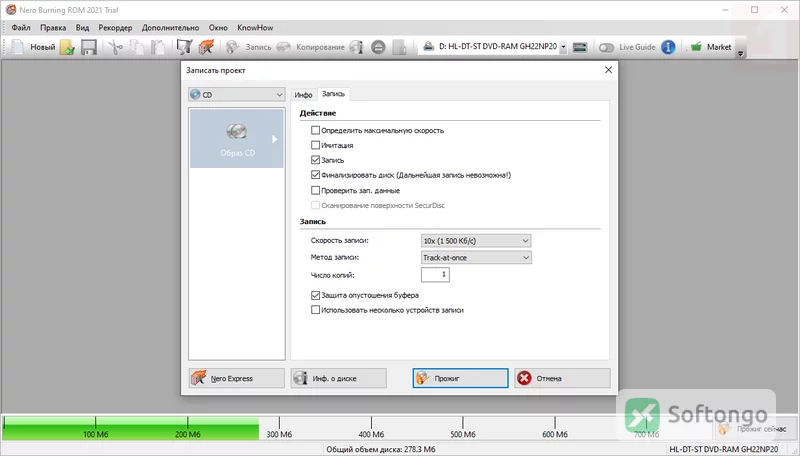Viewport: 800px width, 456px height.
Task: Open the Окно menu
Action: click(x=218, y=28)
